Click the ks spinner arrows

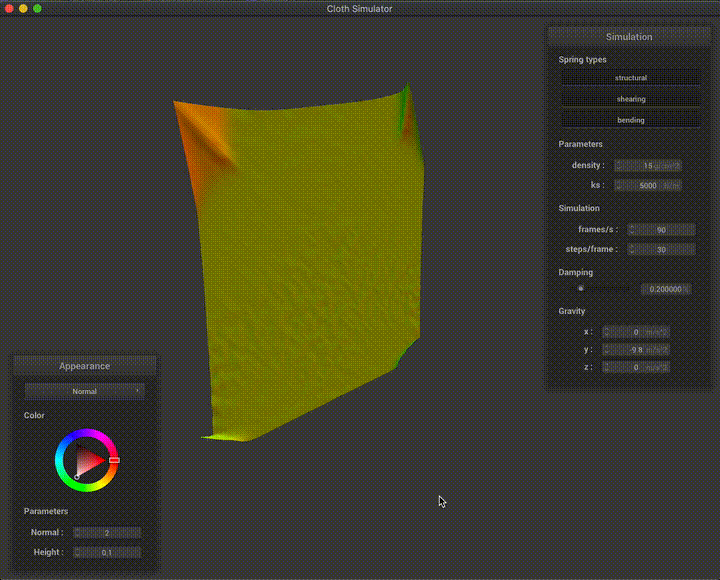coord(618,185)
